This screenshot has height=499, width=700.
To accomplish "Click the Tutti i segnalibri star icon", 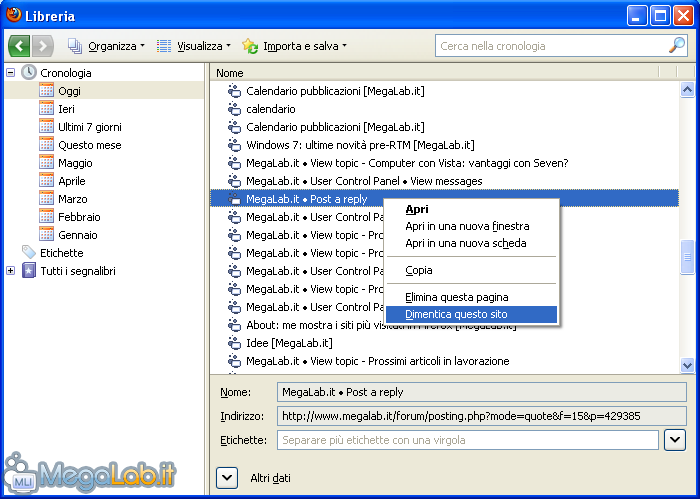I will click(x=29, y=270).
